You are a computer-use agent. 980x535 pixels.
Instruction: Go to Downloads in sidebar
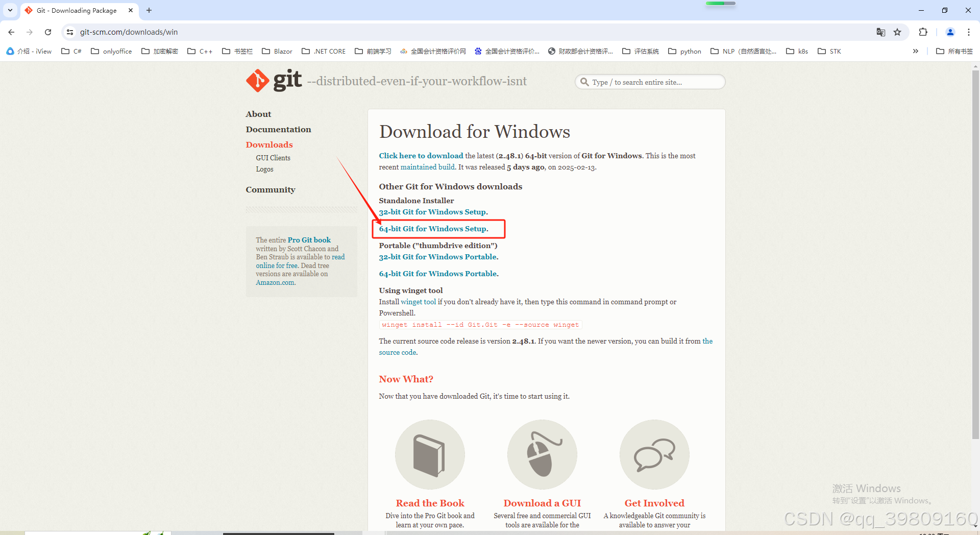[269, 144]
